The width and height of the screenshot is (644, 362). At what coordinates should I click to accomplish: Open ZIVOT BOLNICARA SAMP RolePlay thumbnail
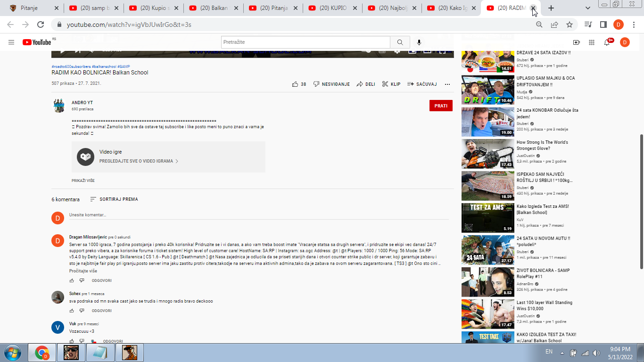coord(487,282)
